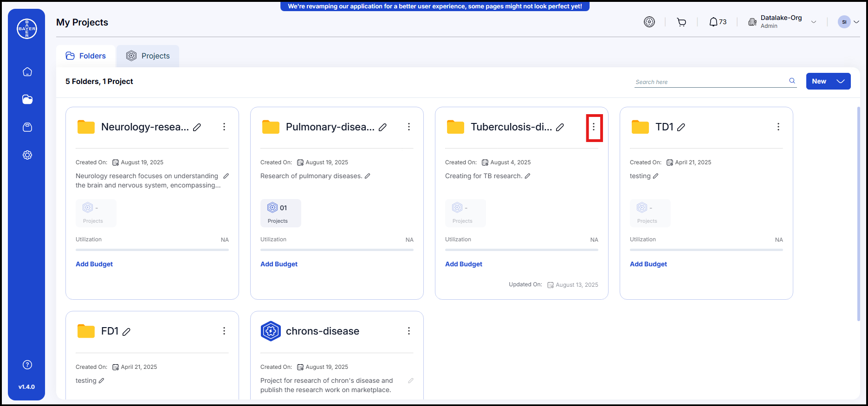
Task: Click Projects count in Tuberculosis card
Action: (466, 213)
